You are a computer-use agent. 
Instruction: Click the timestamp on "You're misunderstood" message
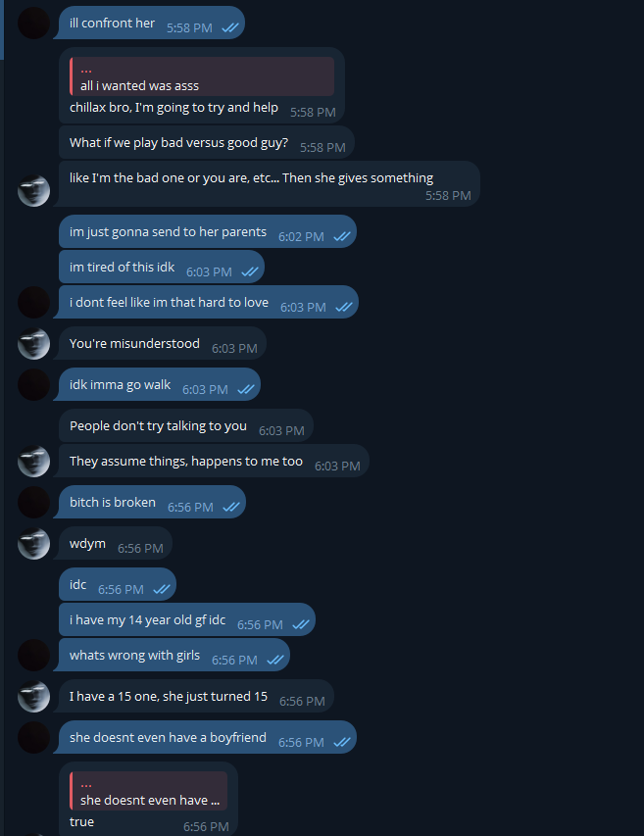(234, 348)
